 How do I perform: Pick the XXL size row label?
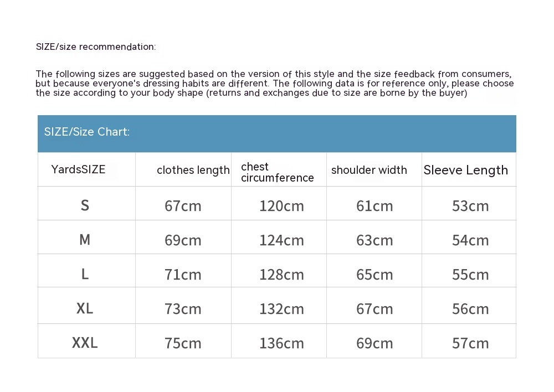[85, 343]
